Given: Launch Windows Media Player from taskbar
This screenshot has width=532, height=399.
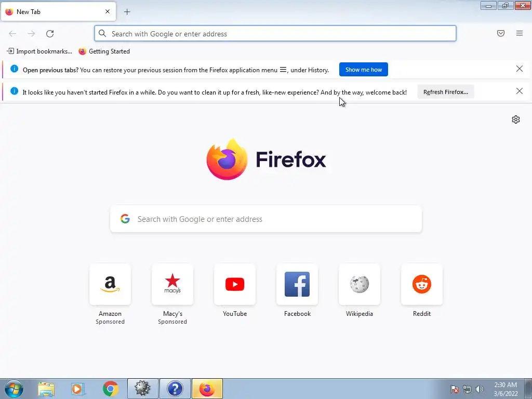Looking at the screenshot, I should coord(78,389).
